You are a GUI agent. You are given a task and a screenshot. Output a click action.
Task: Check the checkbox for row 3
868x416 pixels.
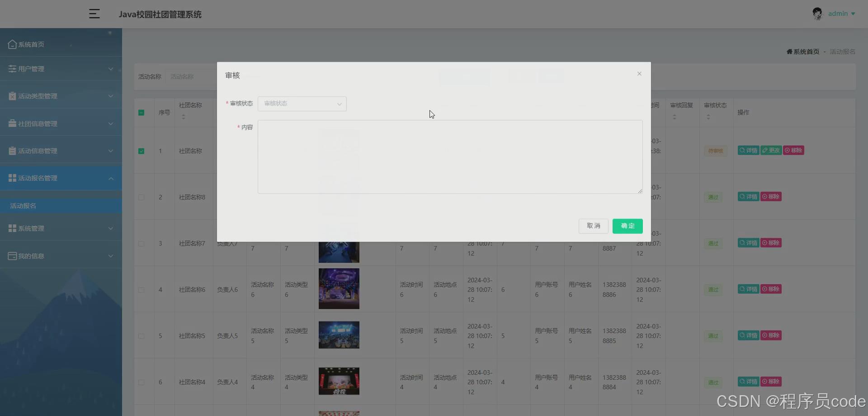point(142,244)
